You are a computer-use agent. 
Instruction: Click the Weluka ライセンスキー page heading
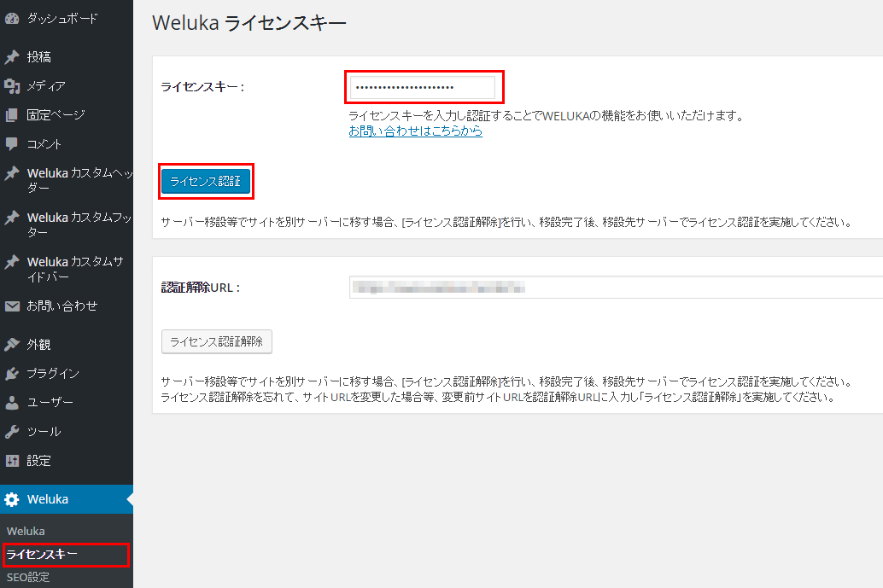pyautogui.click(x=249, y=23)
